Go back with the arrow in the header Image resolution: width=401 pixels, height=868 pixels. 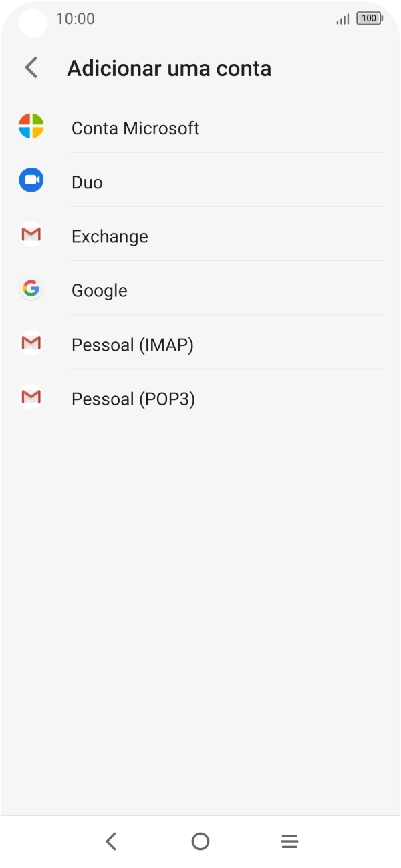pos(31,67)
